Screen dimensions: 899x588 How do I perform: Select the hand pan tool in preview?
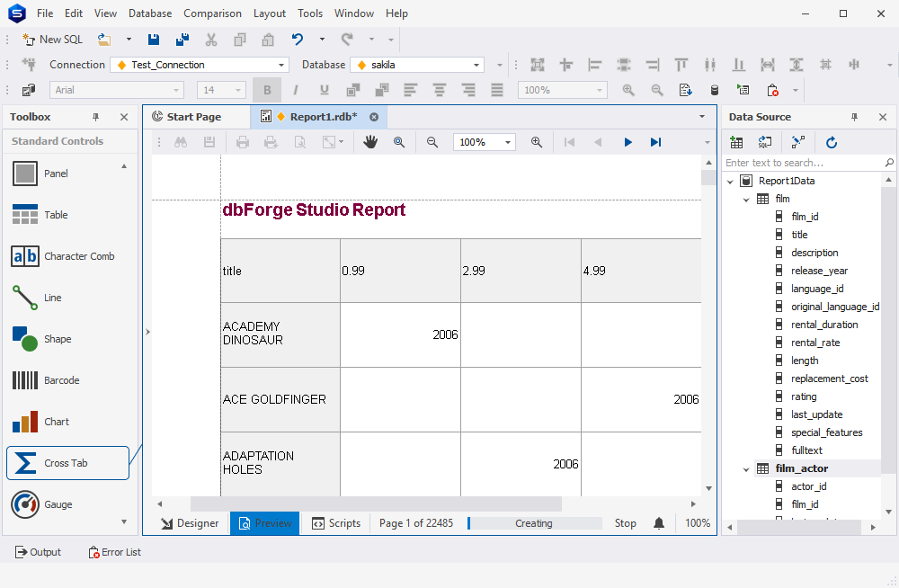[370, 142]
